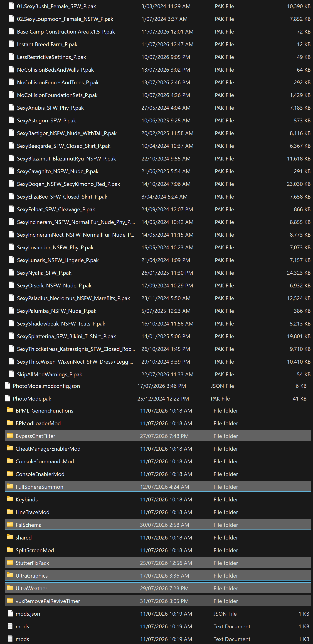Select the SexyLovander Phy pak file name
The image size is (313, 644).
pos(55,247)
